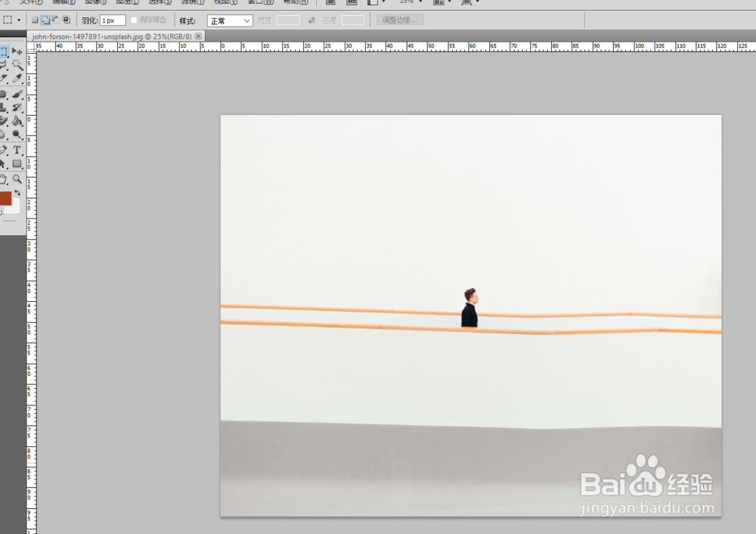Screen dimensions: 756x534
Task: Launch Mini Bridge with the Mb icon
Action: [352, 2]
